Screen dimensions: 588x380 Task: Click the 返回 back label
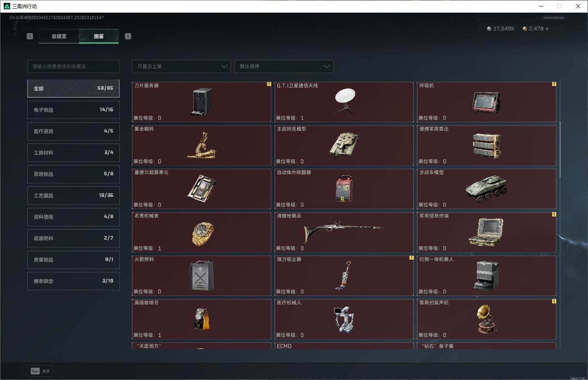tap(46, 371)
